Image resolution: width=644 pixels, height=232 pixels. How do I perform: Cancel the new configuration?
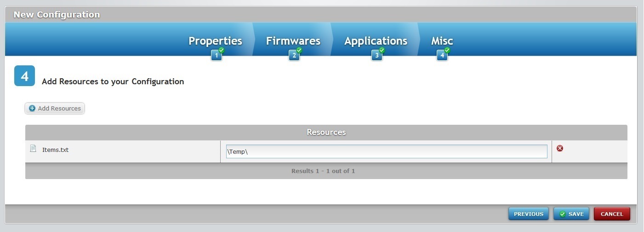coord(612,214)
